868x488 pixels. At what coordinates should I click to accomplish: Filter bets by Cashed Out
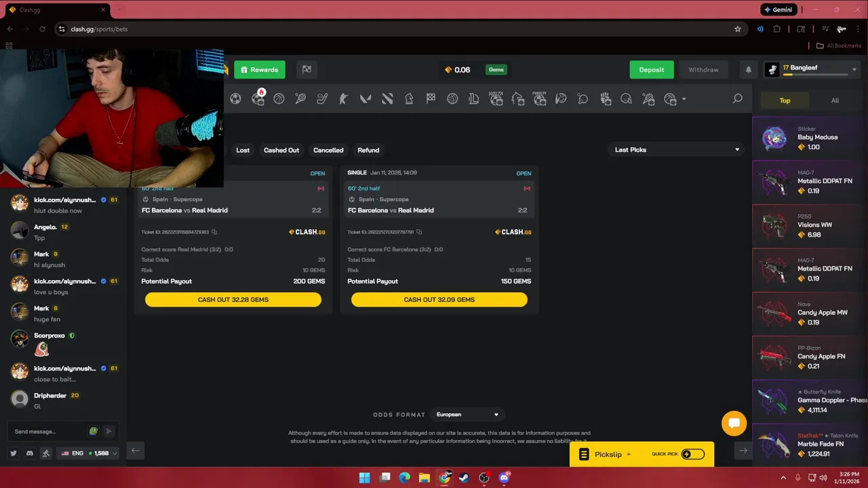tap(281, 150)
